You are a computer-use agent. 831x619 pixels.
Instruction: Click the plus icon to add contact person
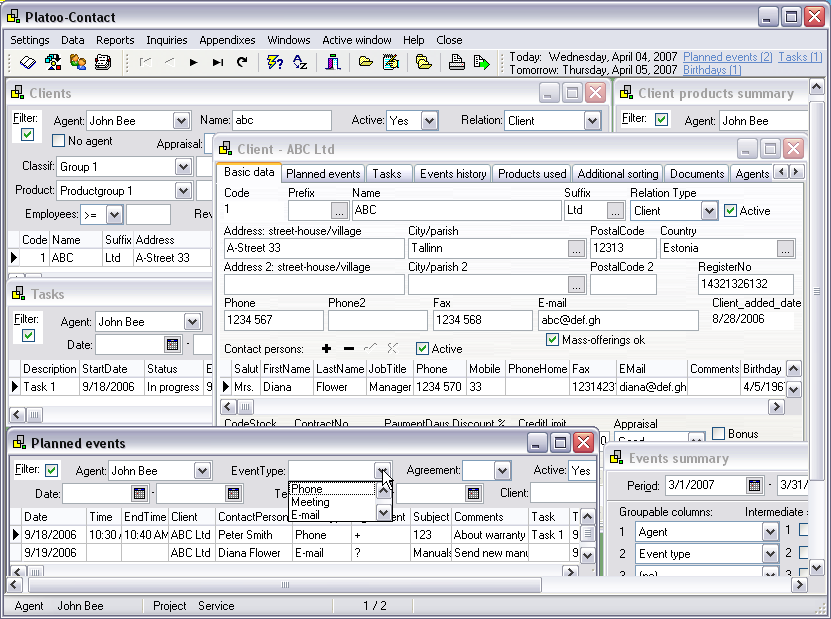click(x=326, y=348)
